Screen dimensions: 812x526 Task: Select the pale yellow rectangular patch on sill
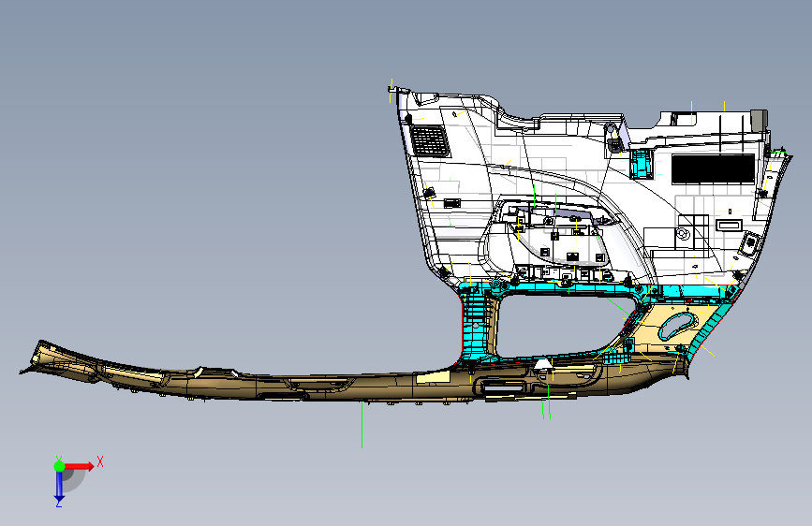click(434, 377)
